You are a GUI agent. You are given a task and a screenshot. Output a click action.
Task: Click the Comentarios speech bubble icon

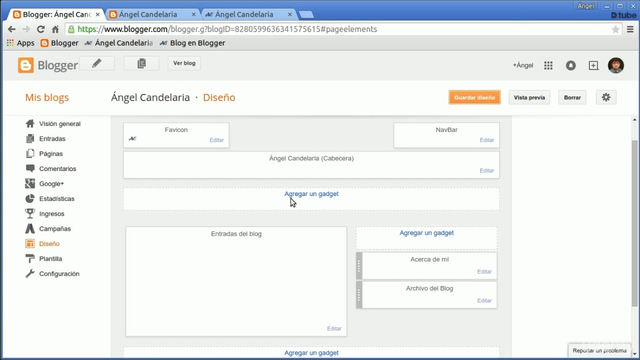tap(30, 169)
